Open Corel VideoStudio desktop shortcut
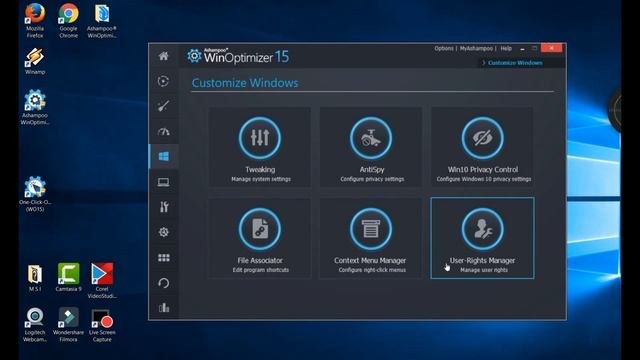The height and width of the screenshot is (360, 640). pos(102,281)
